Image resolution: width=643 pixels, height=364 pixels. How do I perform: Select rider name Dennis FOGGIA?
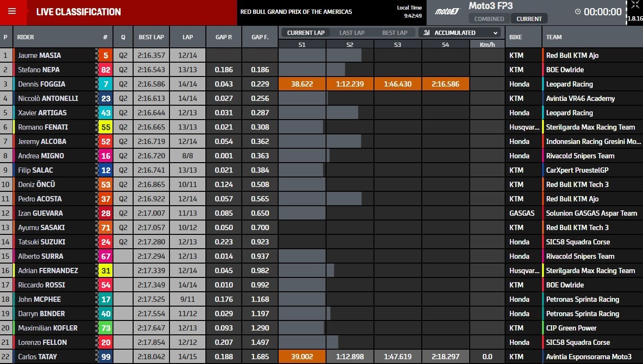pos(42,84)
